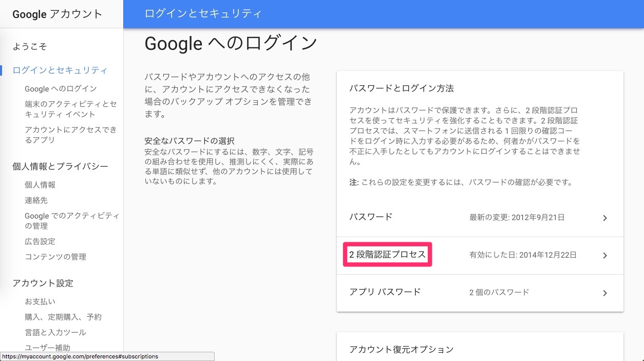Click the 2 段階認証プロセス row label

coord(388,255)
